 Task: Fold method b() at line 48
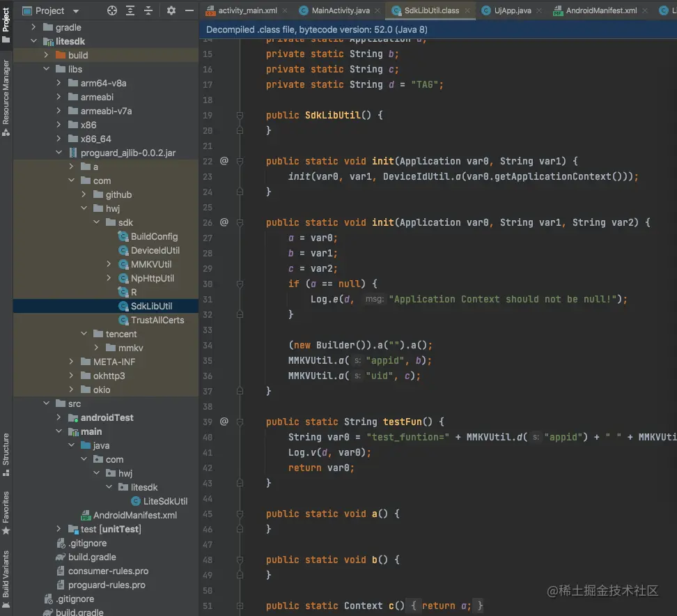point(240,560)
